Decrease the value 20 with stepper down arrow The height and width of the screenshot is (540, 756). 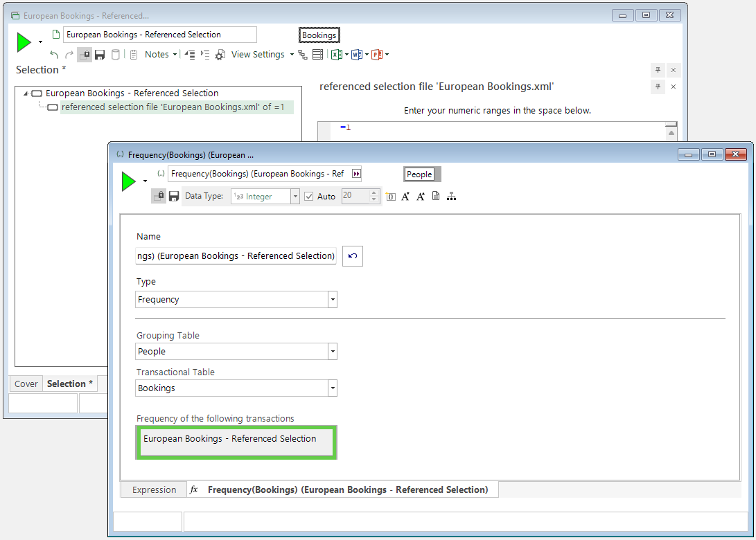(373, 199)
